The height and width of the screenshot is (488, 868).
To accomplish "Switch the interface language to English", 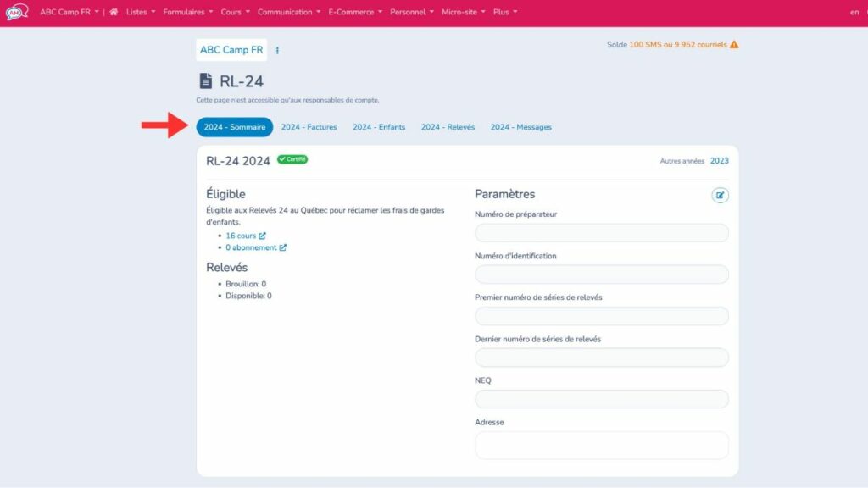I will pyautogui.click(x=856, y=12).
